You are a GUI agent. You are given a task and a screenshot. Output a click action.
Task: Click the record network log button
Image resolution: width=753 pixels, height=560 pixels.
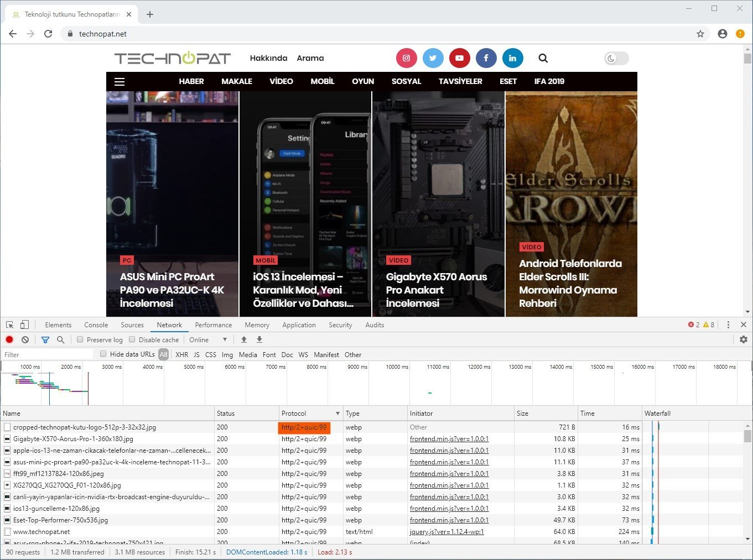9,339
